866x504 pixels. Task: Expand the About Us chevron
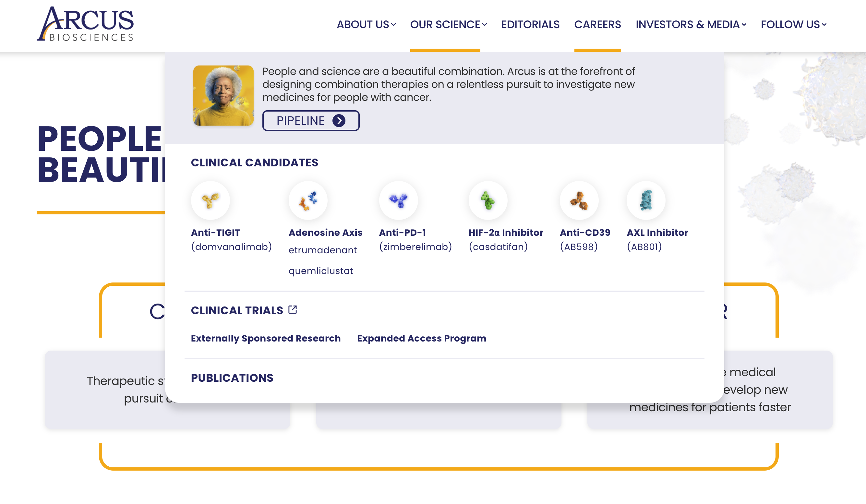[393, 24]
